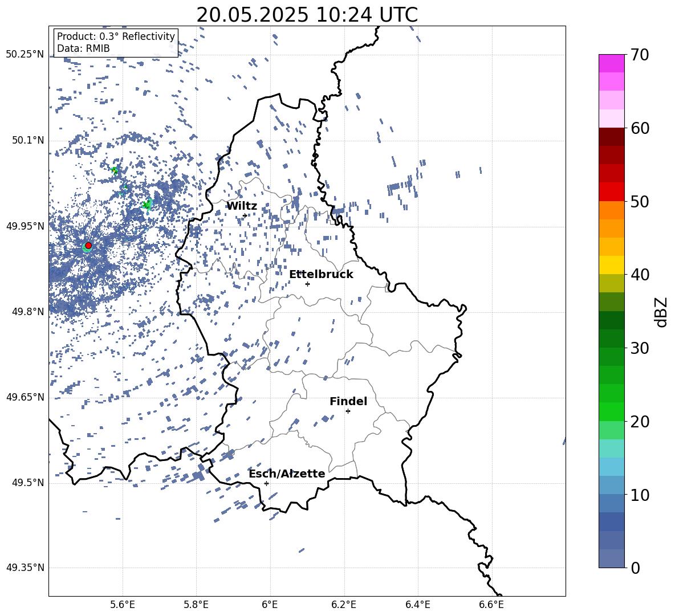Click the Esch/Alzette location cross marker
Screen dimensions: 675x616
tap(266, 483)
